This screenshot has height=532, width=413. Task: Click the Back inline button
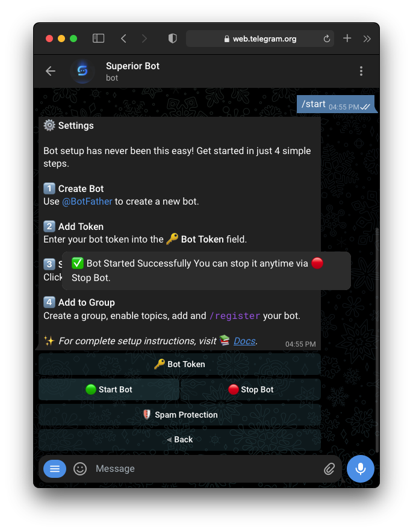179,440
